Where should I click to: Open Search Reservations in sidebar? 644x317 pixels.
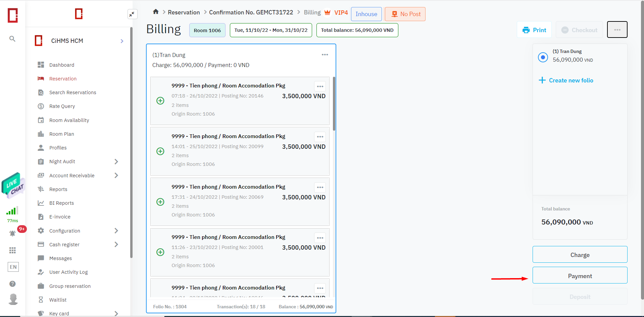[72, 92]
